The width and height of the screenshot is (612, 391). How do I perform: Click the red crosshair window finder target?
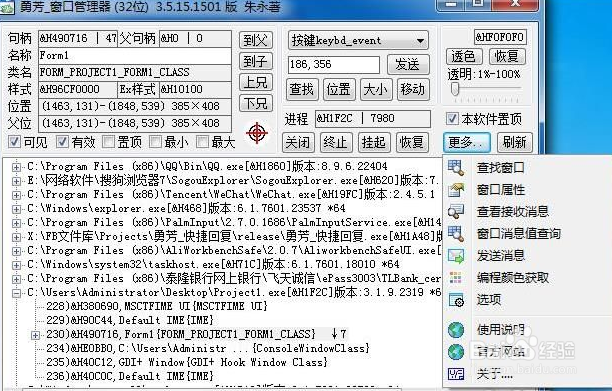click(257, 133)
